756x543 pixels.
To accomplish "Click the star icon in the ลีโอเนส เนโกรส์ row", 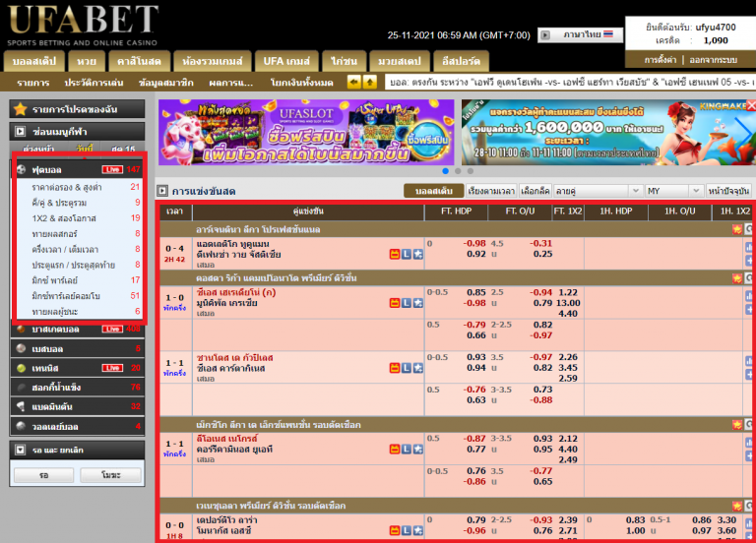I will [418, 449].
